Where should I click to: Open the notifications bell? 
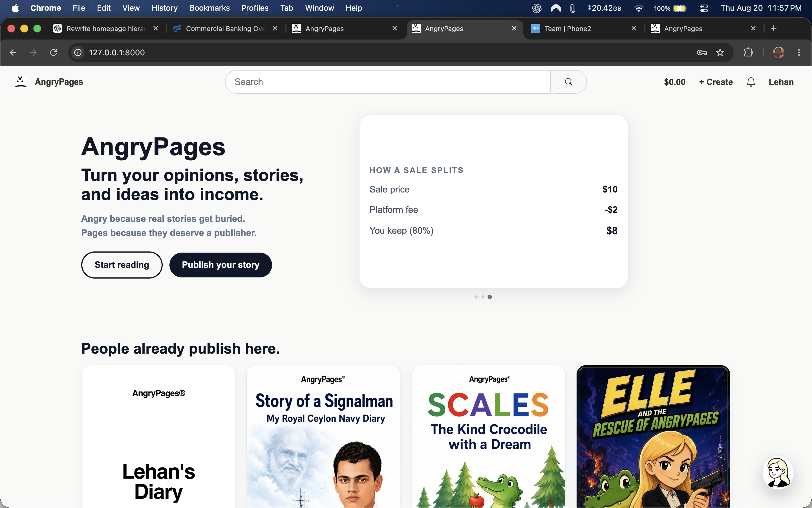click(751, 82)
